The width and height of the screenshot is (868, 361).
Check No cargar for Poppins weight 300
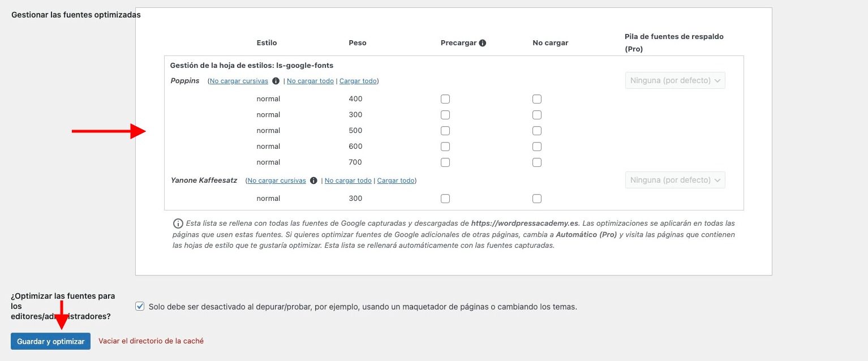coord(537,115)
